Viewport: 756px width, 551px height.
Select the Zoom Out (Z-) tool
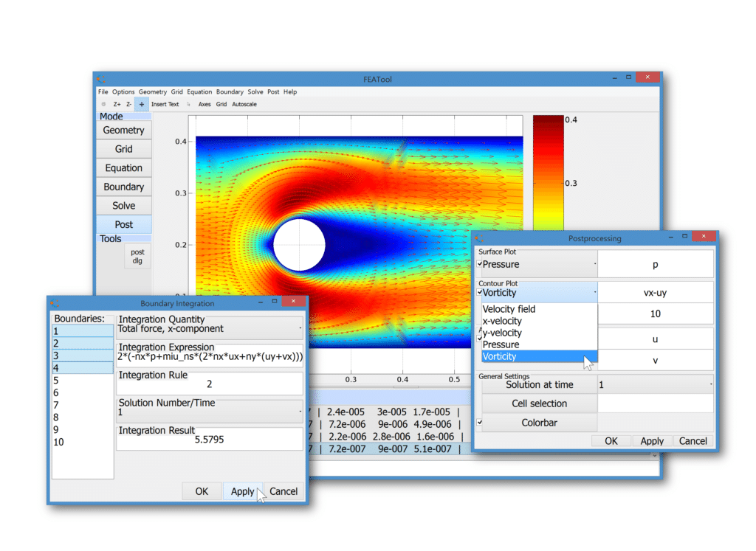128,104
